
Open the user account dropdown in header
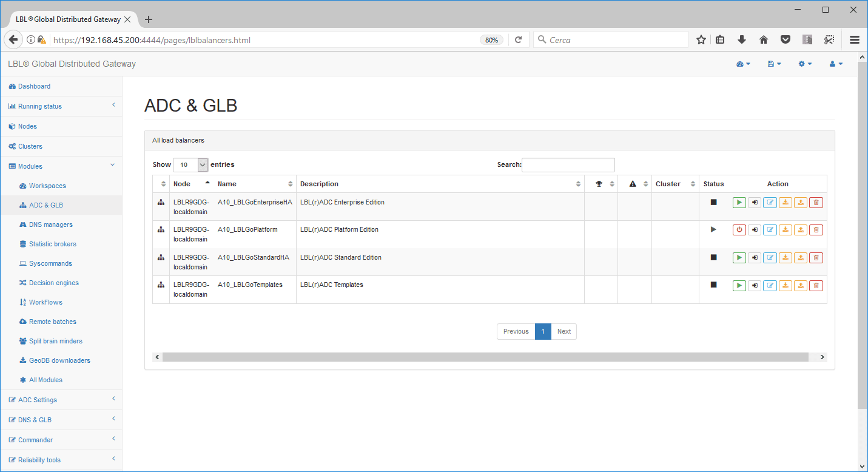coord(836,64)
